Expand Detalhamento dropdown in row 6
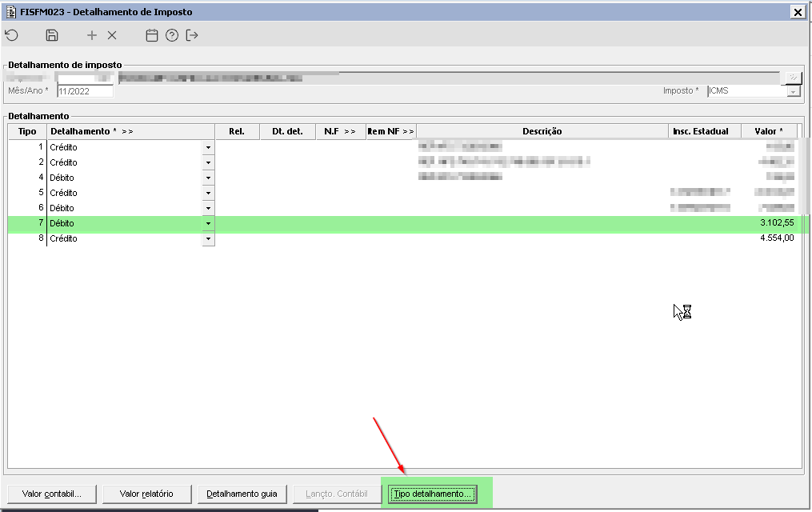Viewport: 812px width, 512px height. [208, 208]
